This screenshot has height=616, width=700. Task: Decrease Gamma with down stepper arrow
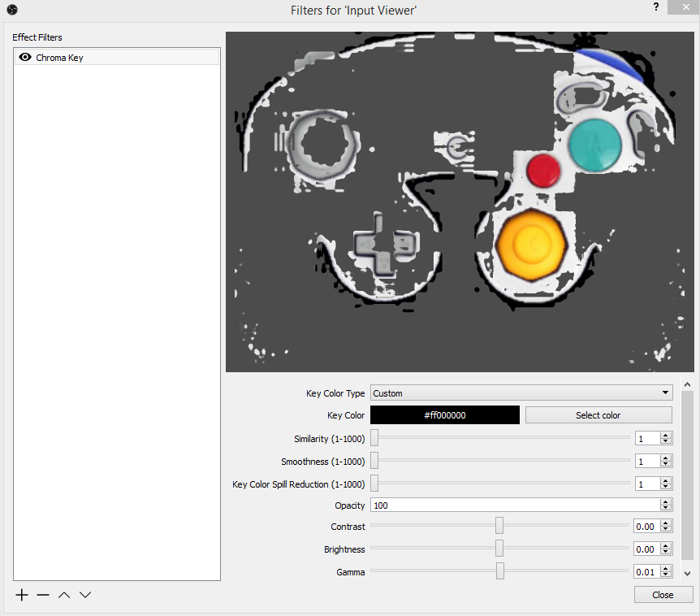point(666,575)
